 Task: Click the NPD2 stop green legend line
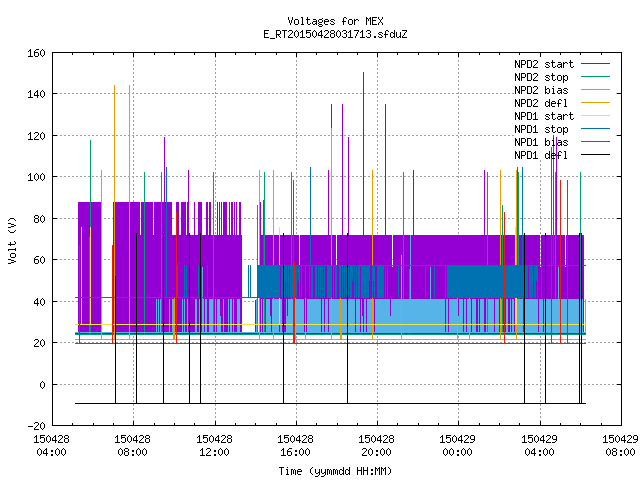point(595,77)
